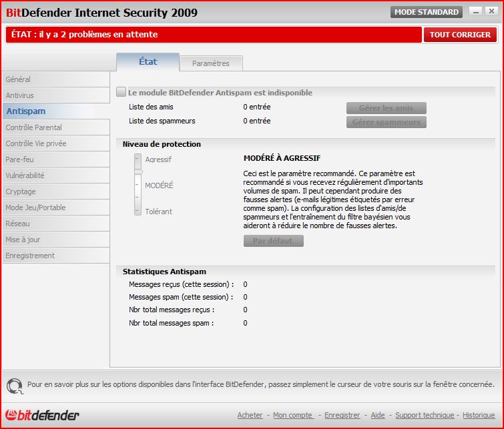The image size is (504, 429).
Task: Open Mode Jeu/Portable section
Action: pyautogui.click(x=56, y=207)
